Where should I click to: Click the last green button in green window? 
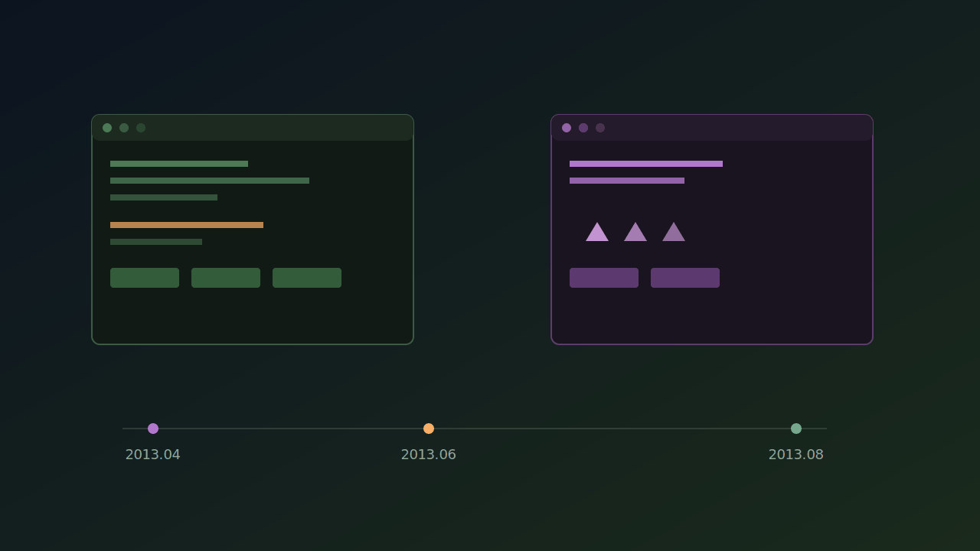(307, 278)
